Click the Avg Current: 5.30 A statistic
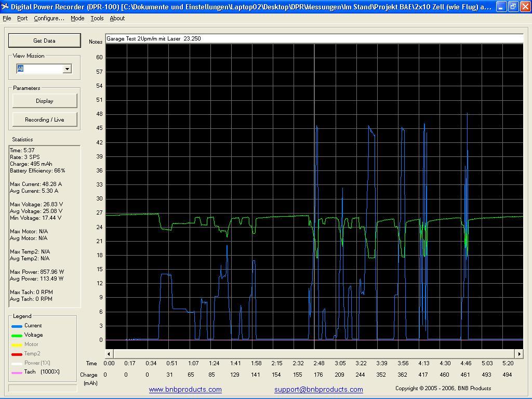 [x=34, y=191]
